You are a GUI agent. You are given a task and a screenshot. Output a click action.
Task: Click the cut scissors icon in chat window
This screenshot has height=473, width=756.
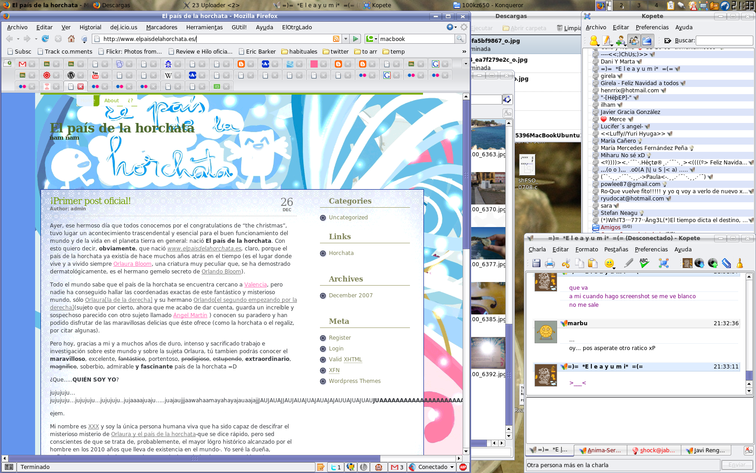pos(566,263)
